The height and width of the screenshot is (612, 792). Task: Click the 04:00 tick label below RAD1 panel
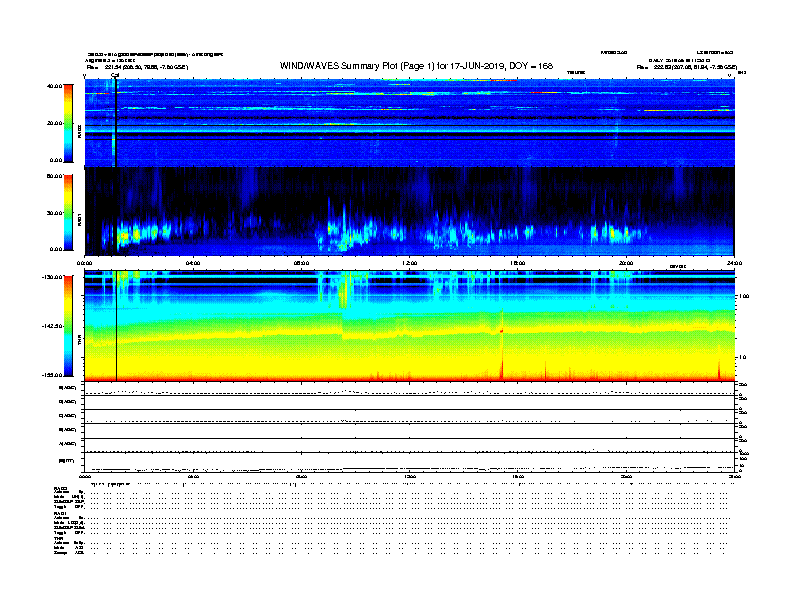(x=193, y=263)
